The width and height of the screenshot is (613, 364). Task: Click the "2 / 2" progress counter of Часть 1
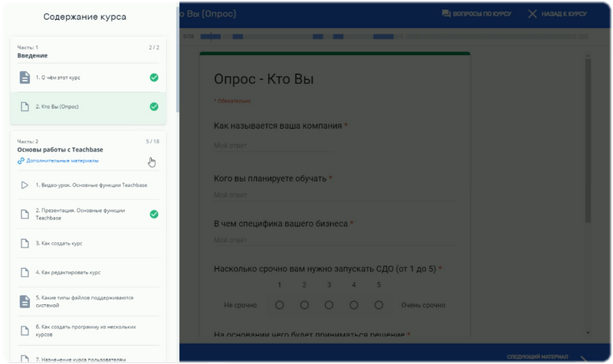(154, 48)
